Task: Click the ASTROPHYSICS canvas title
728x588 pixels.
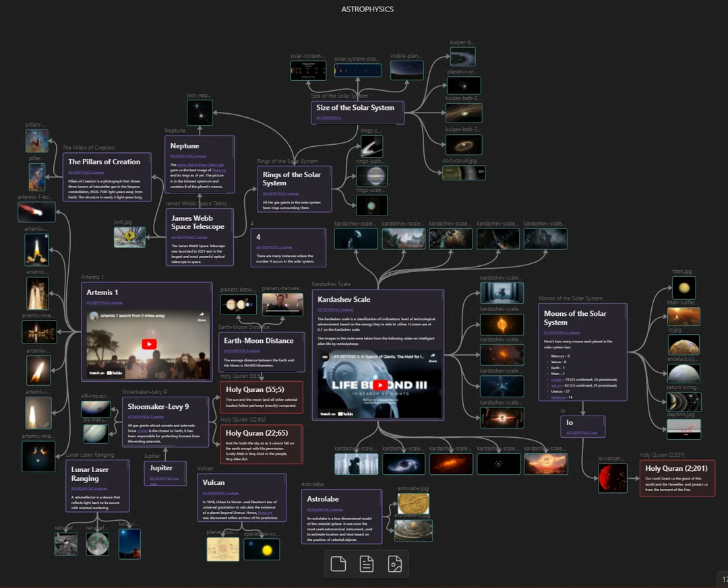Action: click(x=367, y=9)
